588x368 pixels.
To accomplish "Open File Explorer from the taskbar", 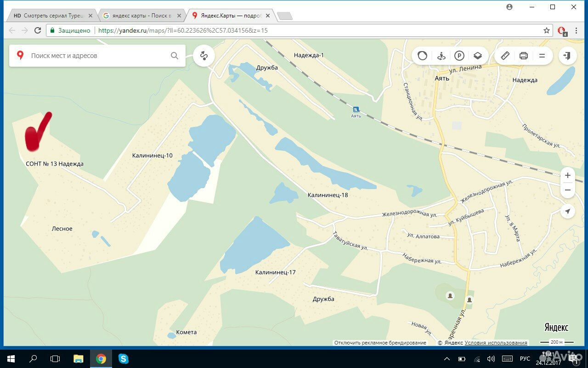I will click(x=79, y=359).
